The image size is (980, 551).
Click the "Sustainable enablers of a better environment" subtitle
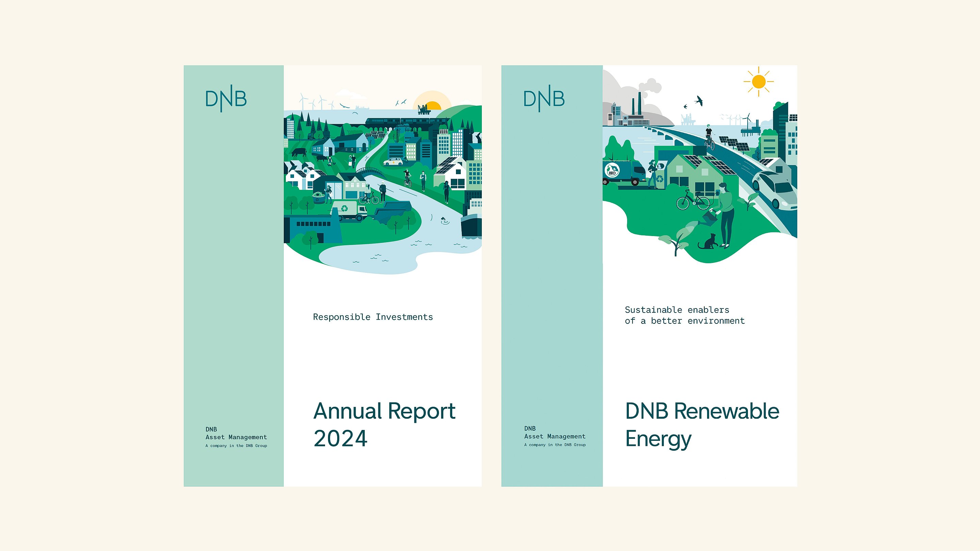coord(685,315)
